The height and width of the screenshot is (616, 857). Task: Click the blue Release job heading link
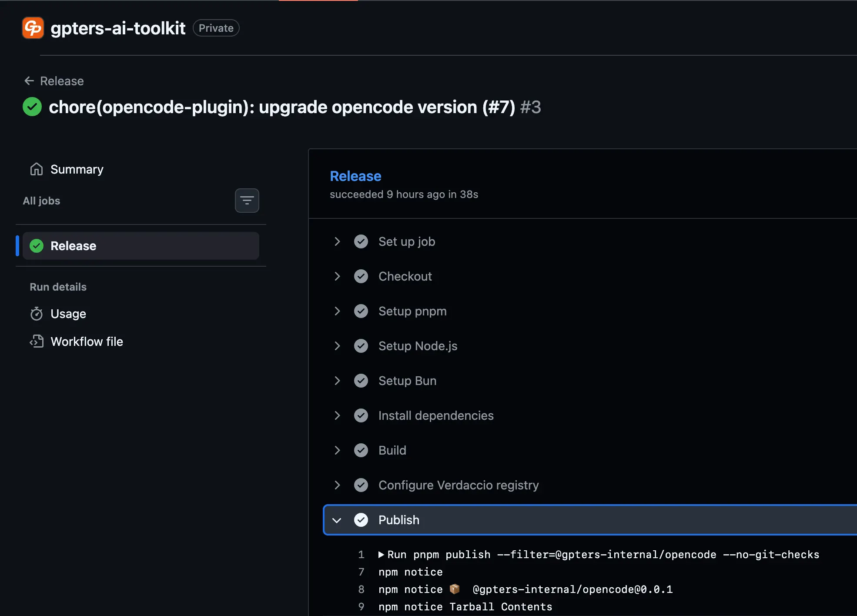[x=355, y=176]
